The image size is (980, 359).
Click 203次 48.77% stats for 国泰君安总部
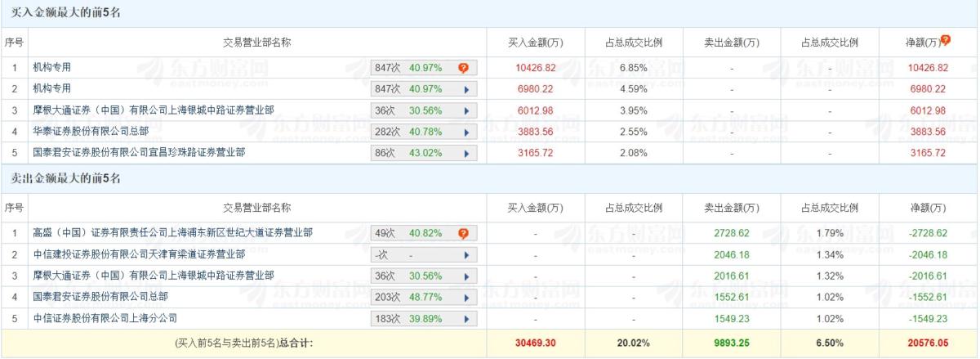click(424, 298)
